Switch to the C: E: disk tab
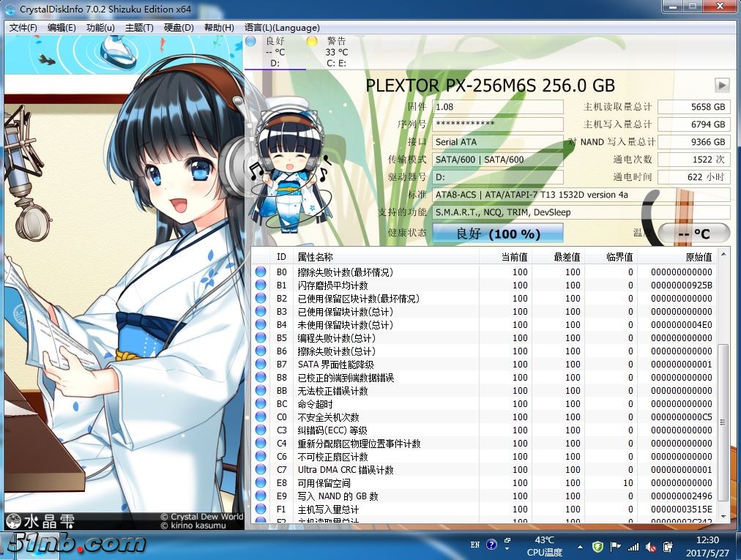 pos(336,52)
